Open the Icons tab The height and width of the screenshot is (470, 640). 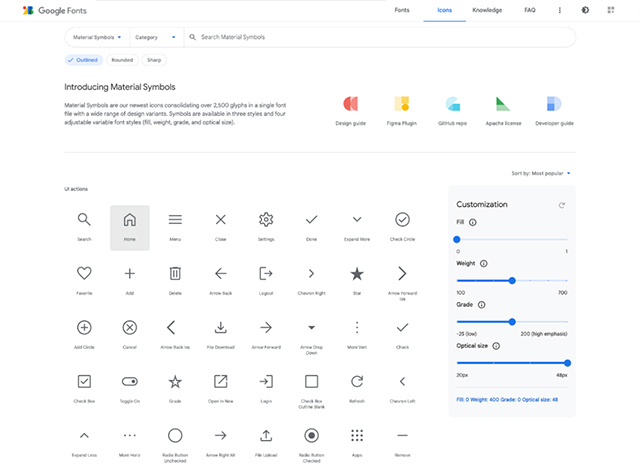[x=444, y=10]
